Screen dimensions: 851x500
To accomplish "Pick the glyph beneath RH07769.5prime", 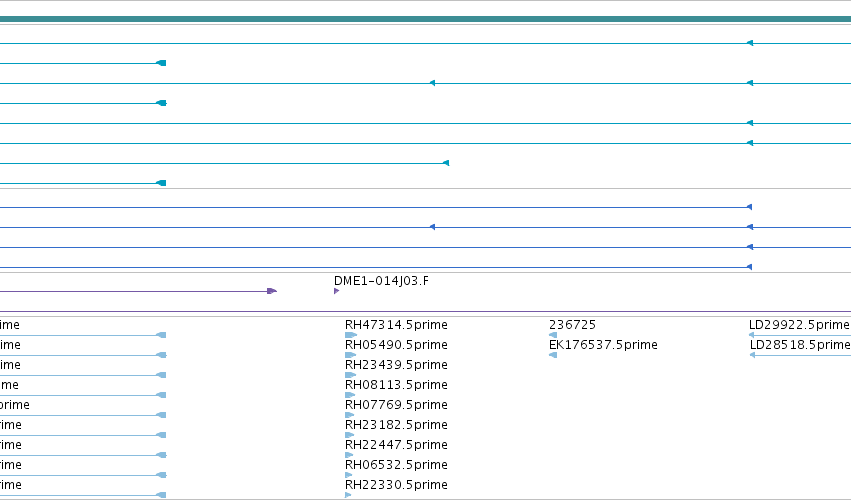I will coord(350,415).
